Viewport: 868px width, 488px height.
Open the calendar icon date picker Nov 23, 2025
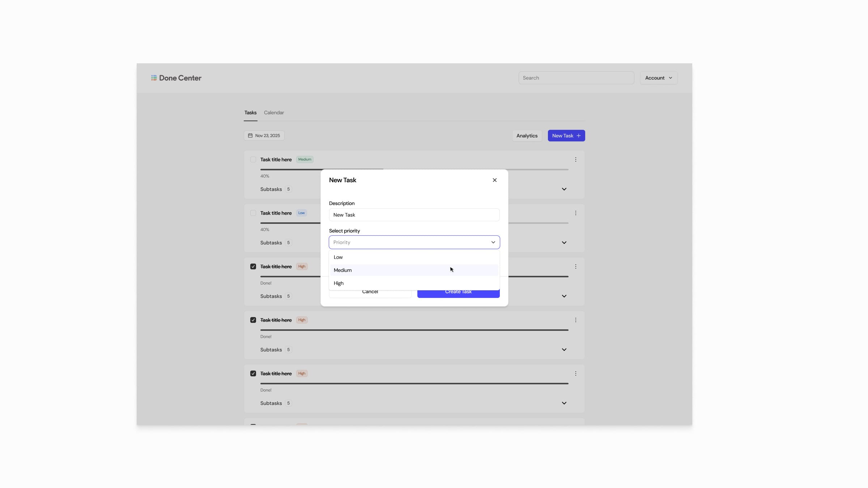click(x=264, y=136)
